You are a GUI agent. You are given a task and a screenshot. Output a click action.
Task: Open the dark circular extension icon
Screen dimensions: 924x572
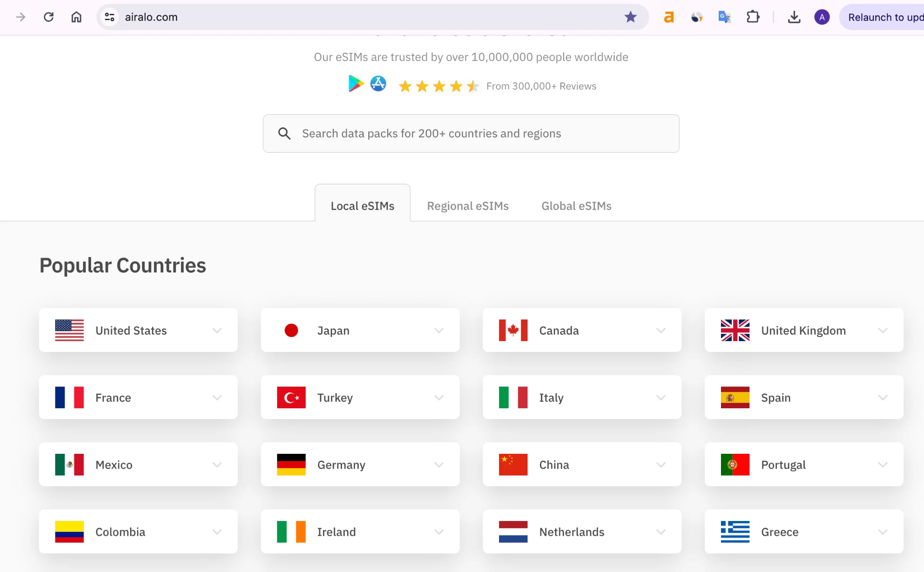(x=697, y=17)
